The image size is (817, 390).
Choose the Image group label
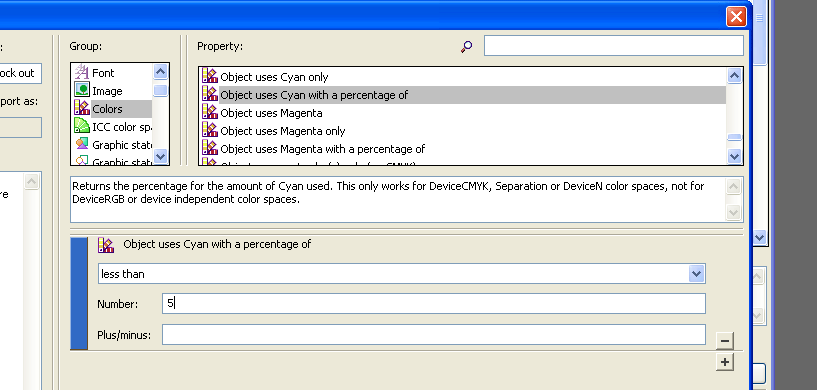click(107, 91)
